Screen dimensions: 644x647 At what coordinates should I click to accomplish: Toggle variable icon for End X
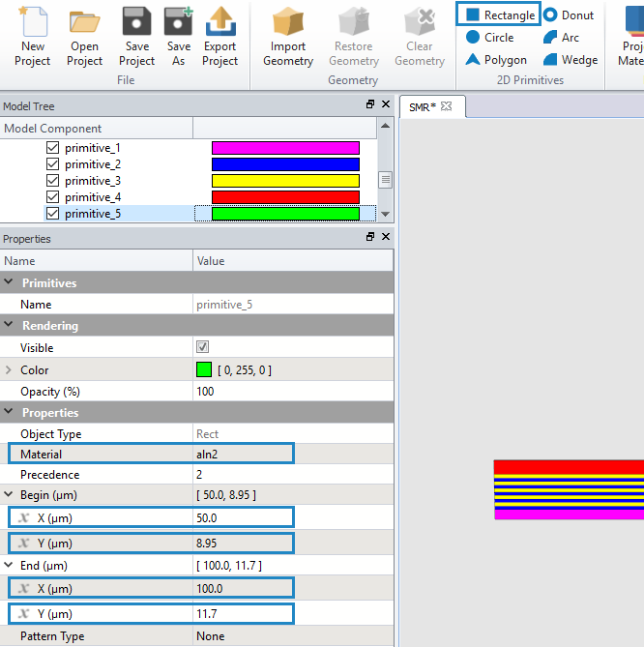coord(24,588)
